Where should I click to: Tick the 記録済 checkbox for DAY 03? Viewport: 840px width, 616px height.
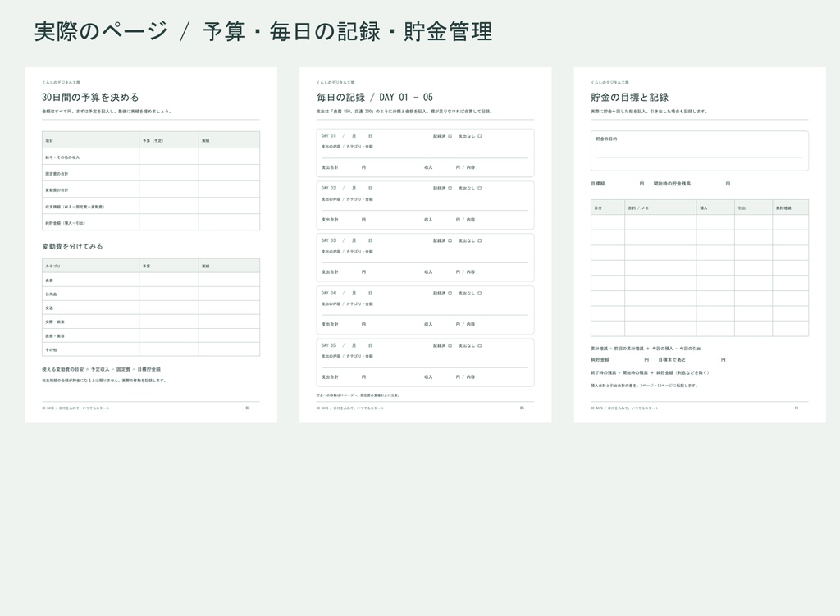[450, 240]
